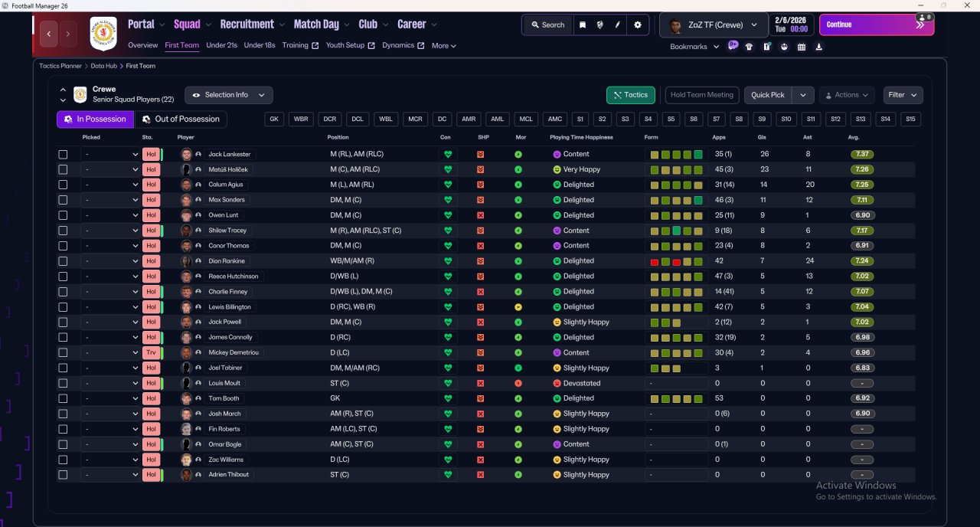The image size is (980, 527).
Task: Click the pencil edit icon in top bar
Action: [618, 25]
